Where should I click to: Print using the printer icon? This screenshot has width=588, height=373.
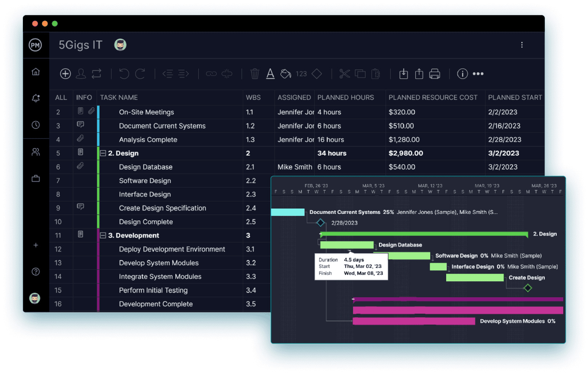pyautogui.click(x=435, y=74)
